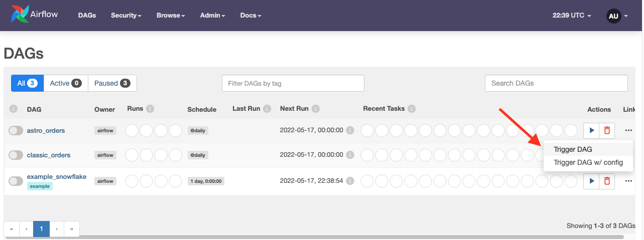The width and height of the screenshot is (644, 240).
Task: Expand the Security dropdown menu
Action: [x=126, y=16]
